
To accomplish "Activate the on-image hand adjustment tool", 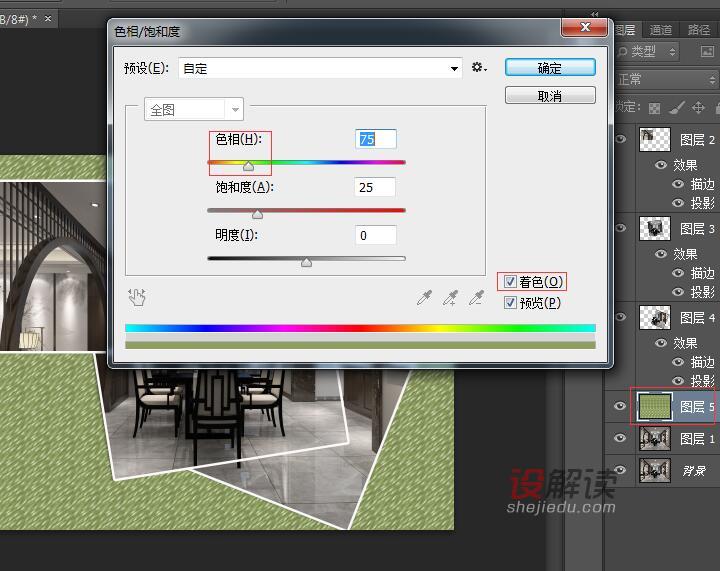I will click(137, 297).
